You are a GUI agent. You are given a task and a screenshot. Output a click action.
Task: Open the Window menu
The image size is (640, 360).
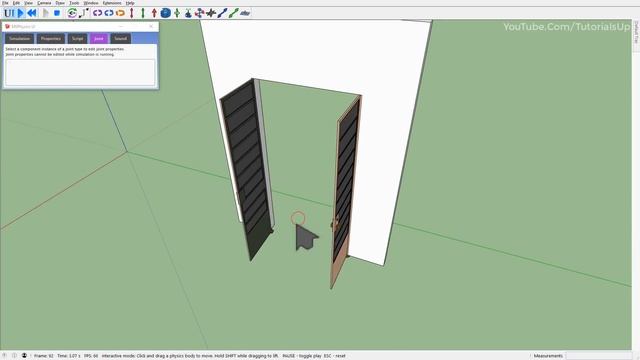[x=91, y=3]
